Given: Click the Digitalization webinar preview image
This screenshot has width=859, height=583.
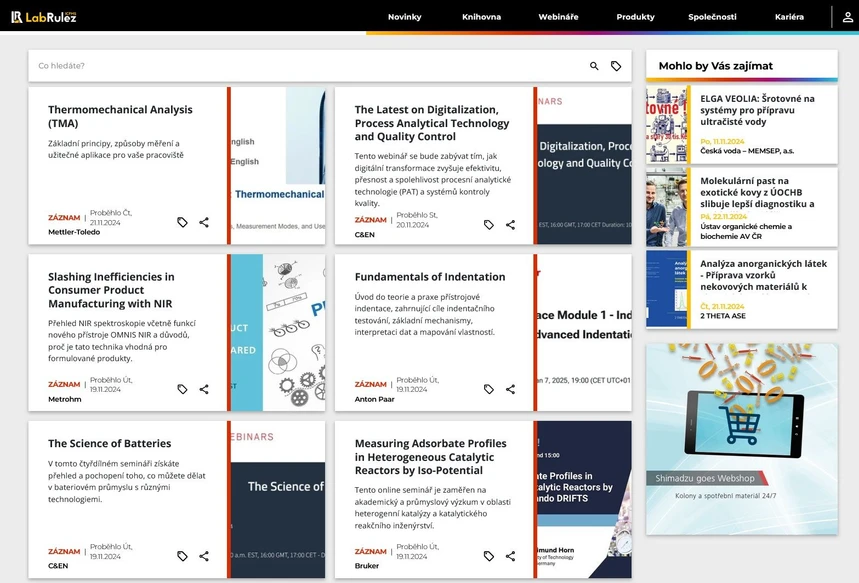Looking at the screenshot, I should point(585,165).
